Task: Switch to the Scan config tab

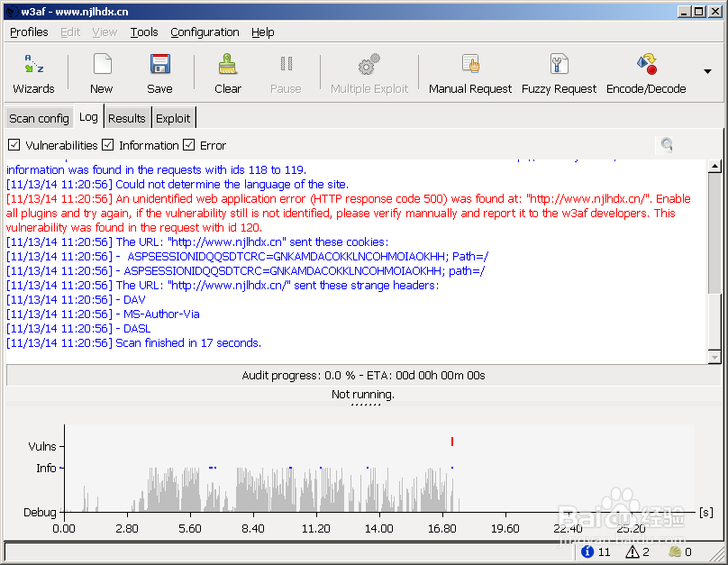Action: click(x=39, y=118)
